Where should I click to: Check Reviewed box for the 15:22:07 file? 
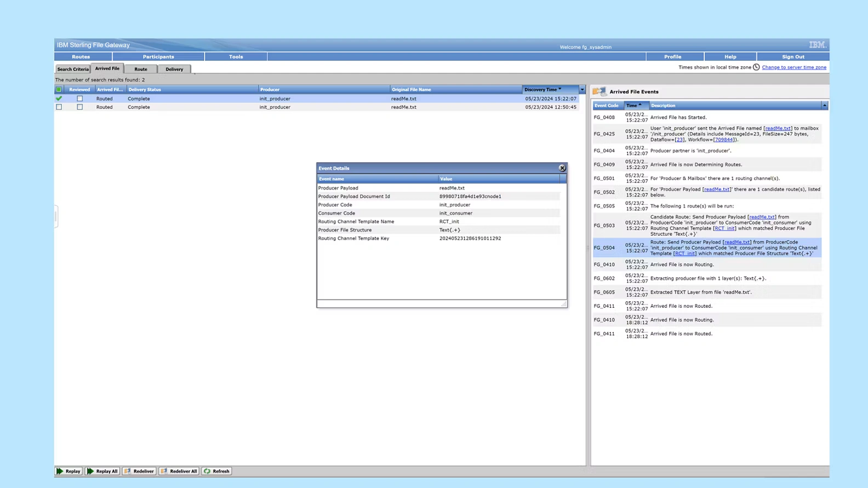pos(79,99)
